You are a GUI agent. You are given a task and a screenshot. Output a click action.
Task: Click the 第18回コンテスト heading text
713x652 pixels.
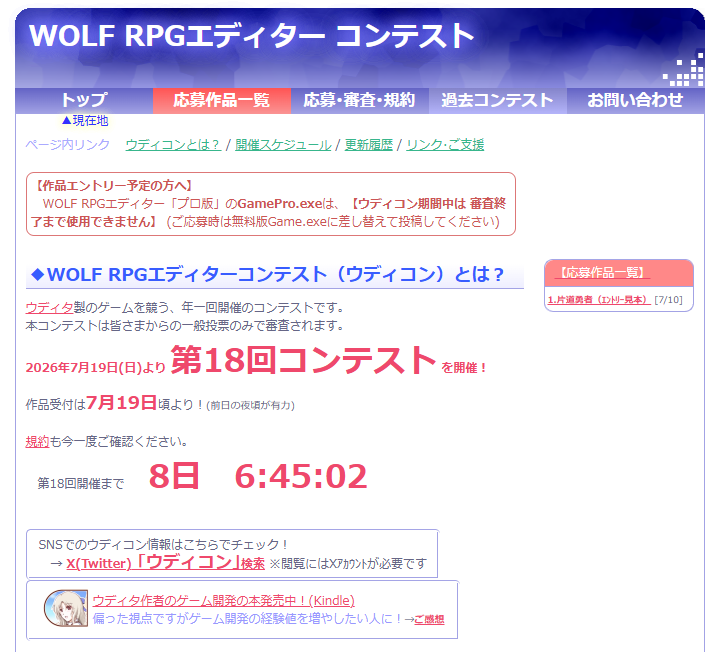coord(303,360)
